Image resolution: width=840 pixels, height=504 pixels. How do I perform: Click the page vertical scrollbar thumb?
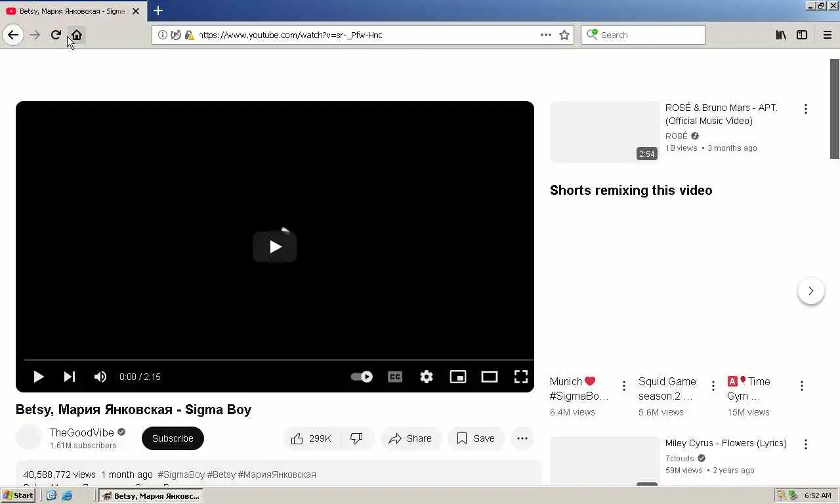pos(835,109)
